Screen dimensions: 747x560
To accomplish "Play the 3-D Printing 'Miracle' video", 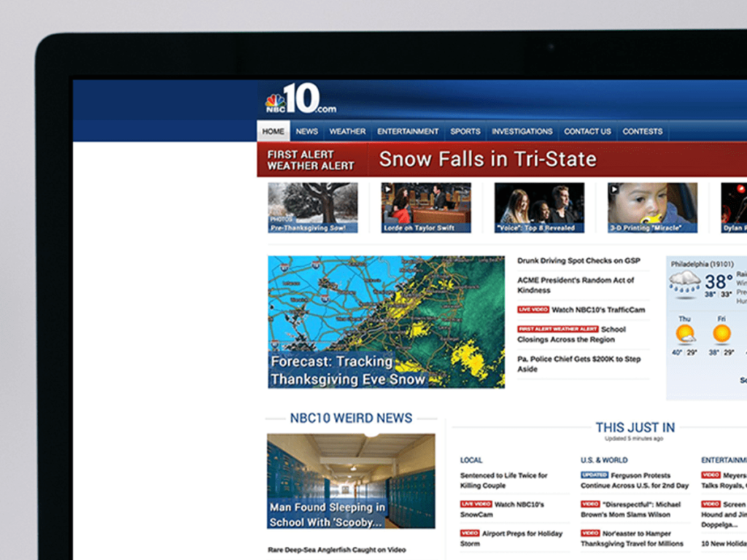I will (653, 208).
